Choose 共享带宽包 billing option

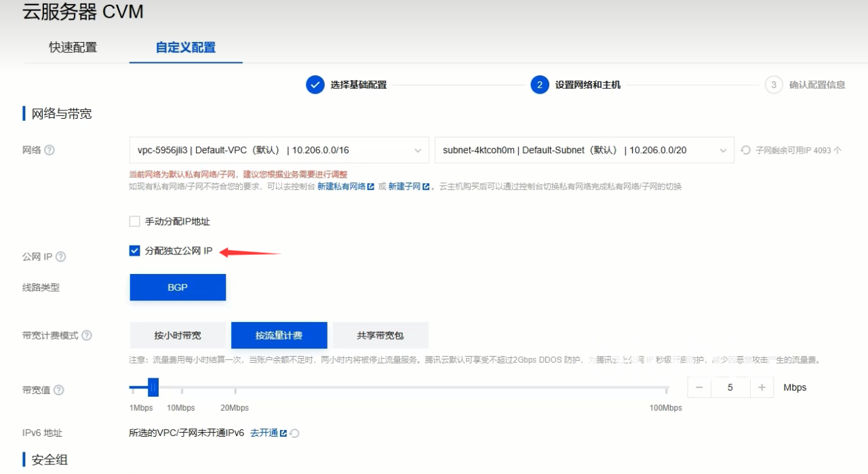pos(380,336)
